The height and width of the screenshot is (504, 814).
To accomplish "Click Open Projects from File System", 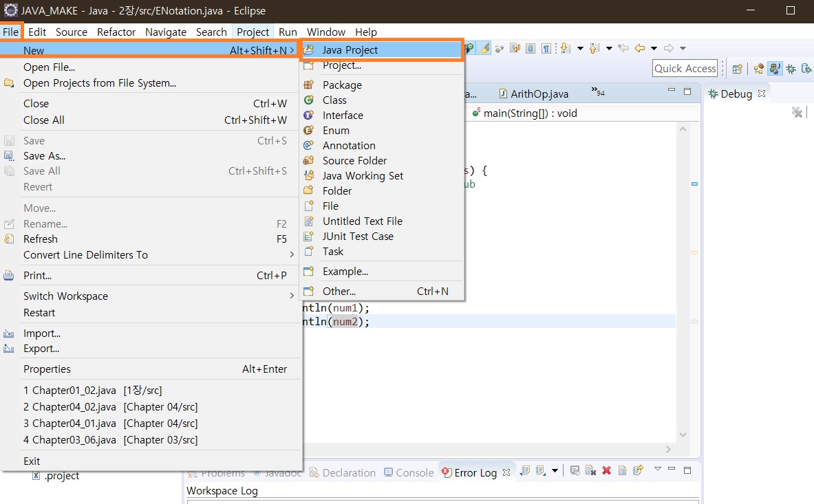I will point(151,83).
